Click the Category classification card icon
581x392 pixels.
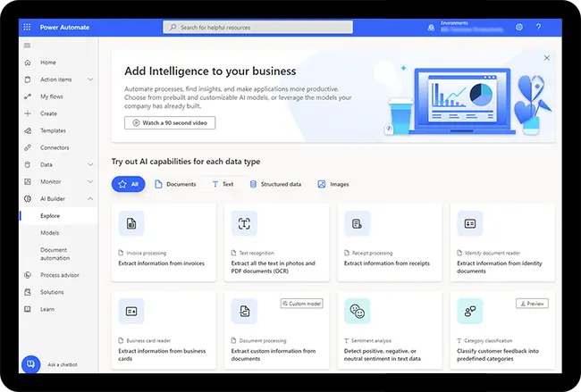[x=470, y=312]
